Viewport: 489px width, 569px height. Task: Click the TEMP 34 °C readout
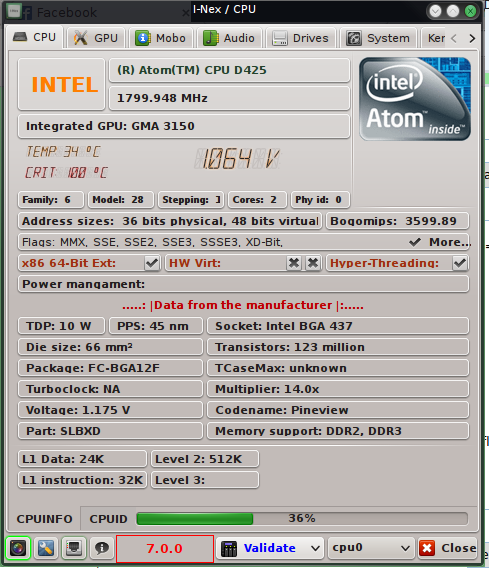point(63,151)
